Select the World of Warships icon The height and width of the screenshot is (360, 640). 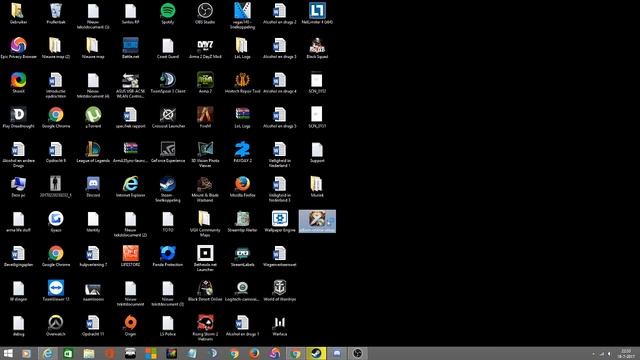pyautogui.click(x=280, y=288)
